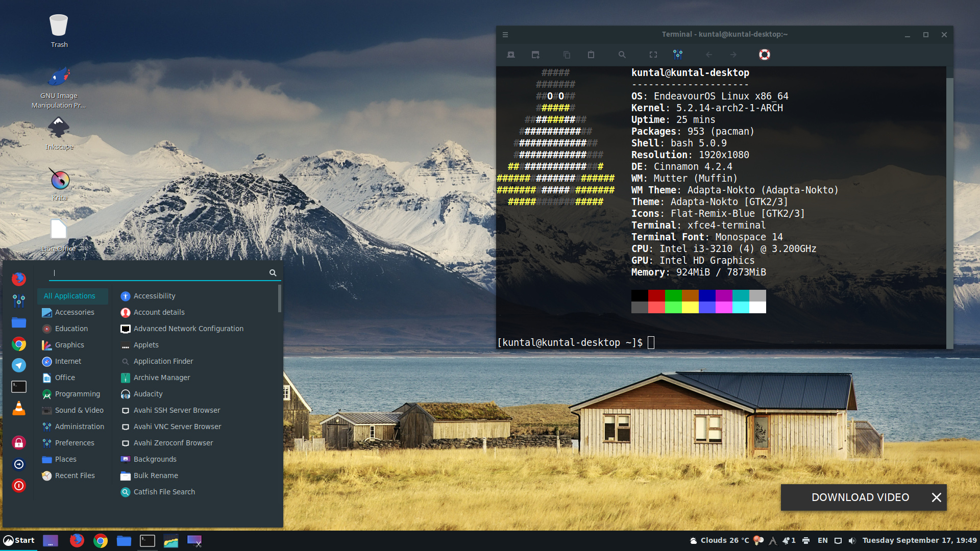
Task: Open new terminal tab from toolbar
Action: [x=511, y=55]
